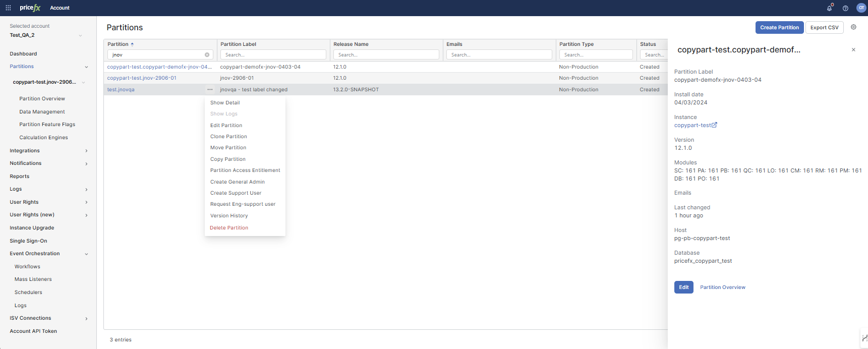
Task: Open table settings gear icon
Action: [x=853, y=27]
